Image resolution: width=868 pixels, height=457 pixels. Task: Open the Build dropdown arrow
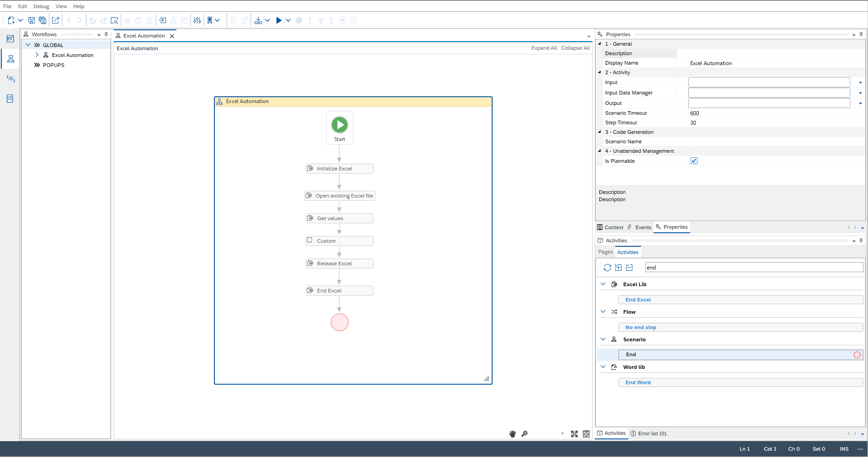pos(267,20)
